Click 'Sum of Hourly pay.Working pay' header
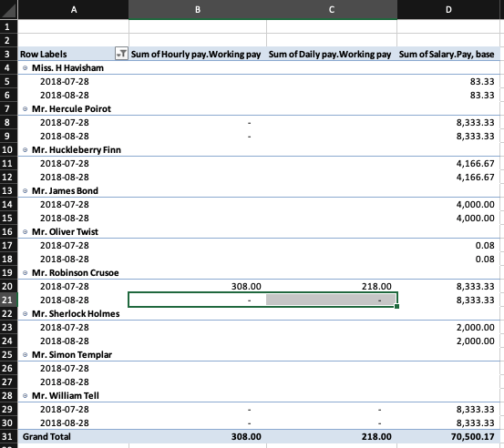The image size is (504, 448). pos(196,54)
